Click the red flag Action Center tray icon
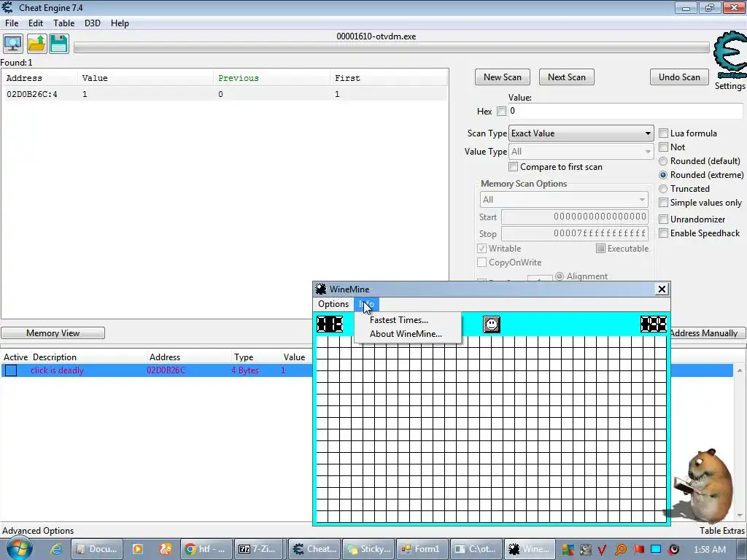Screen dimensions: 747x560 click(x=638, y=550)
